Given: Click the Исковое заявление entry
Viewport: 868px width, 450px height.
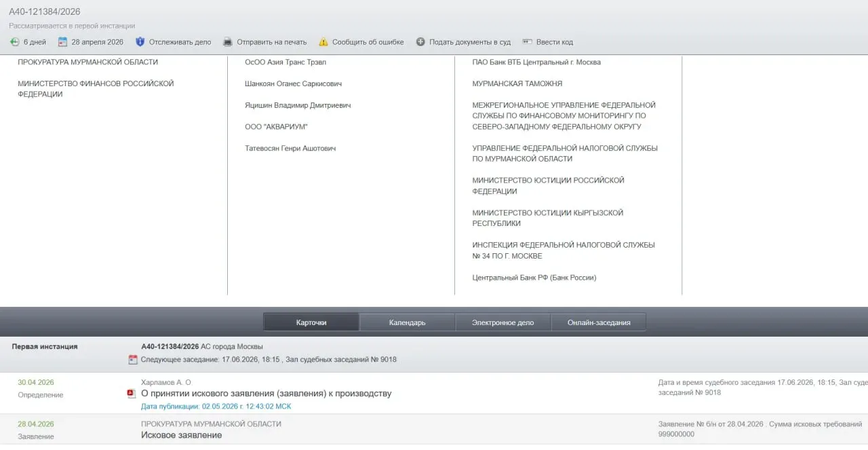Looking at the screenshot, I should (x=181, y=435).
